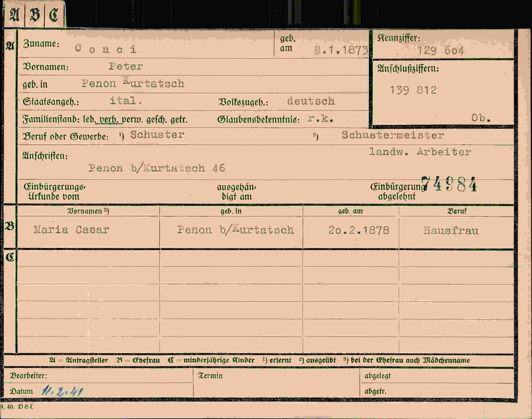Click the 'geb. in' label in section A

point(35,84)
